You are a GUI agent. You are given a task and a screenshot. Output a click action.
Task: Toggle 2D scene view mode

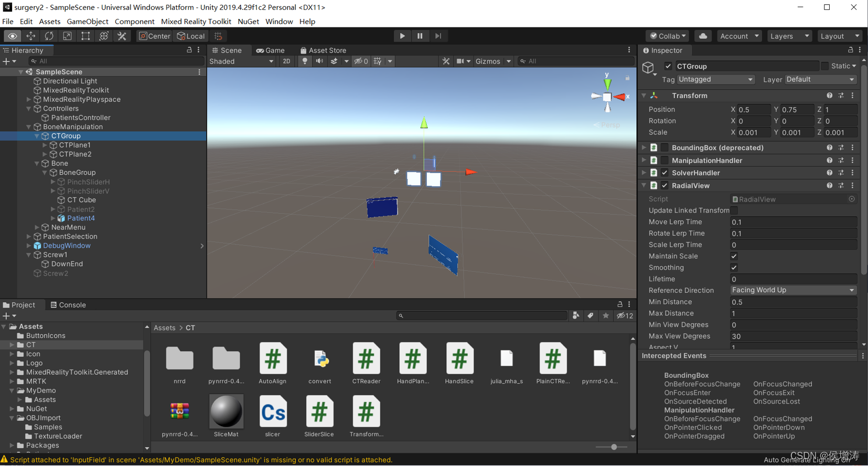(286, 61)
